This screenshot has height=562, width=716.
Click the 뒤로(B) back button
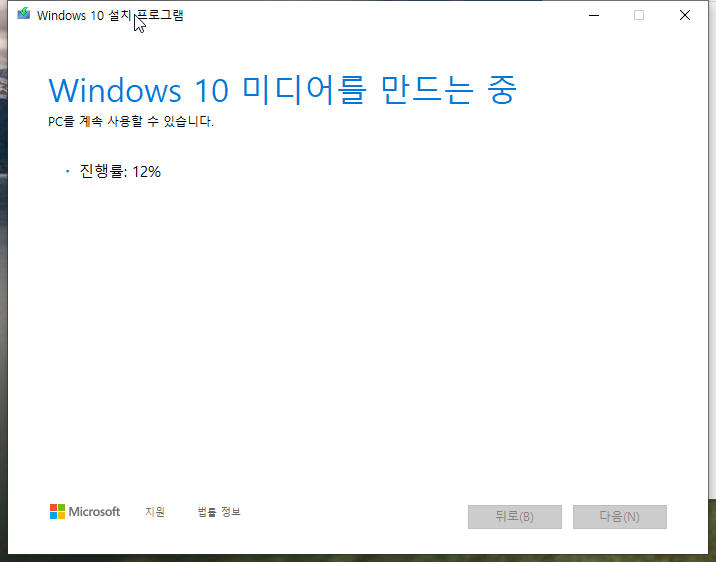(x=515, y=517)
